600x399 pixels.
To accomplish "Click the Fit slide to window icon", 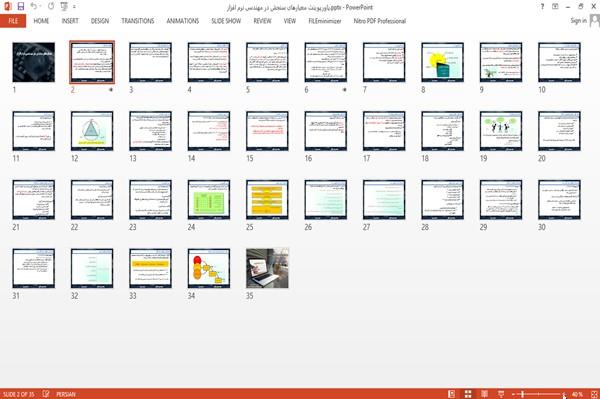I will 594,394.
